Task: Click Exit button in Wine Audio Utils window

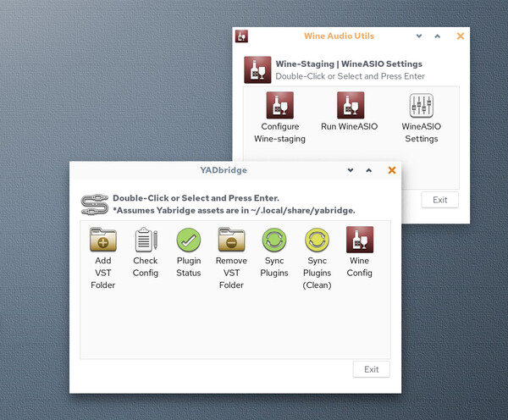Action: point(440,200)
